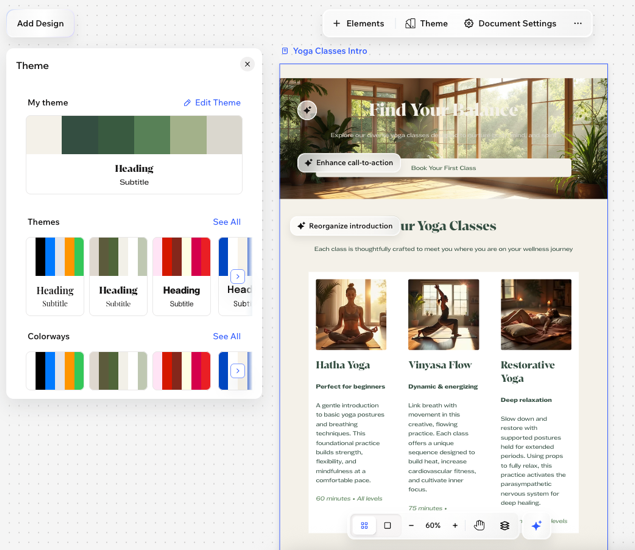Choose the red and pink colorway

point(181,371)
